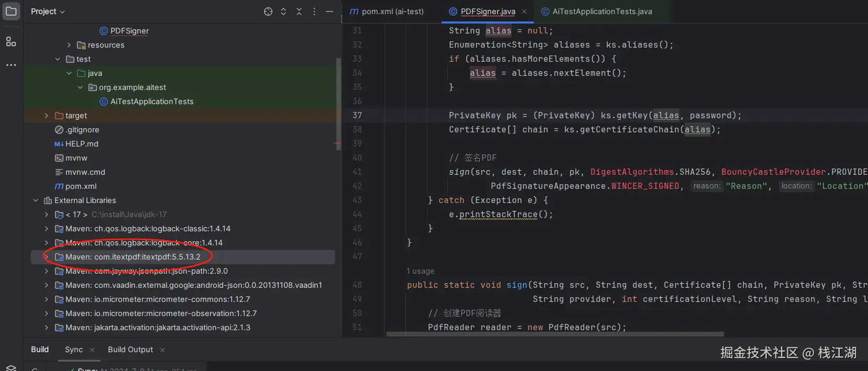Open the Project tool window icon
The height and width of the screenshot is (371, 868).
coord(11,11)
